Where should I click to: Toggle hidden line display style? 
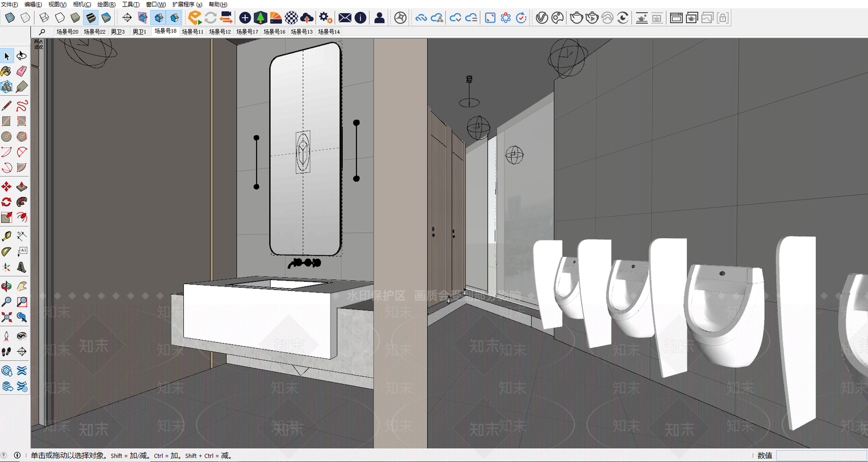(60, 18)
